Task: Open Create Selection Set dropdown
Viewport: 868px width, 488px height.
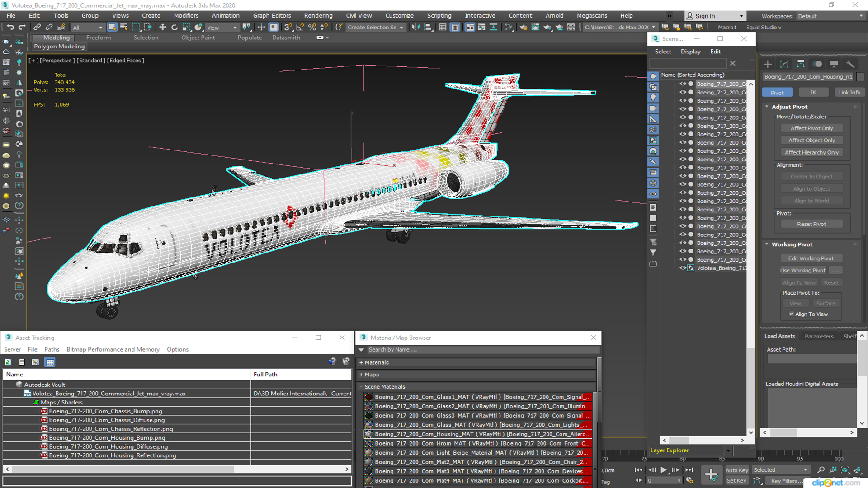Action: pos(375,28)
